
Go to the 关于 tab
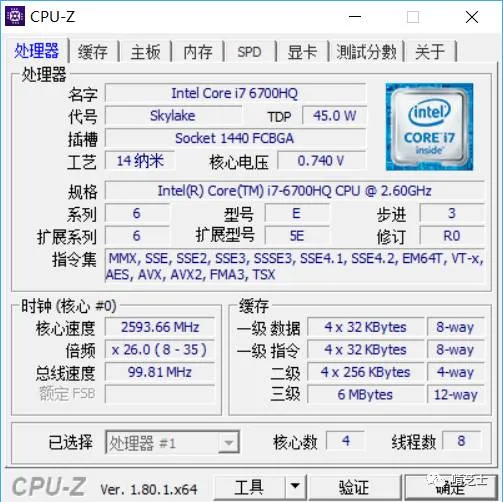[430, 52]
